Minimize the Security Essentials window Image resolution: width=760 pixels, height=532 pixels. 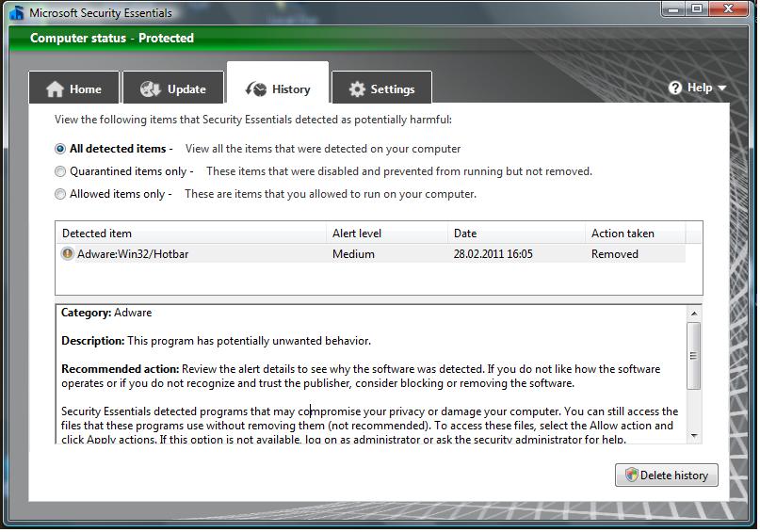pyautogui.click(x=673, y=9)
